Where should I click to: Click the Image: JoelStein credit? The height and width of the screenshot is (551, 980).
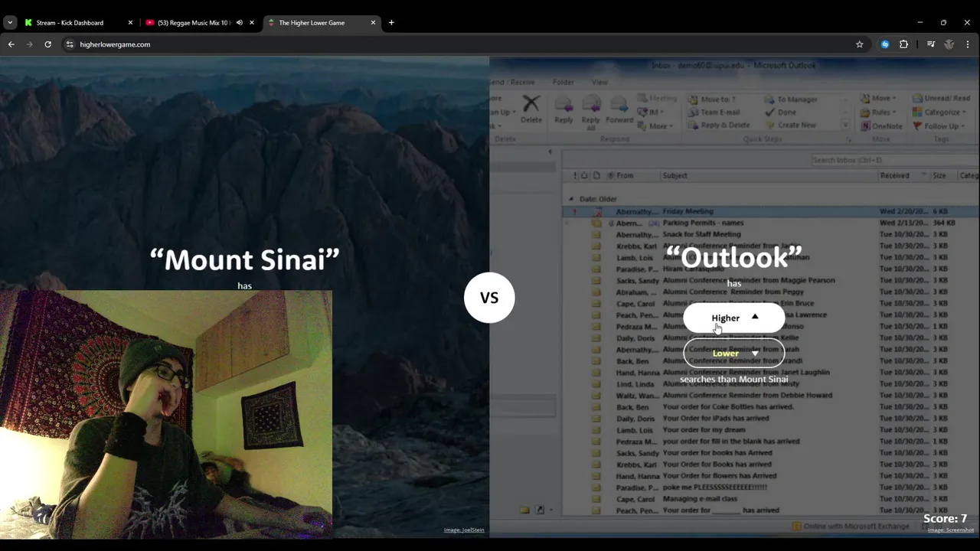pos(464,530)
